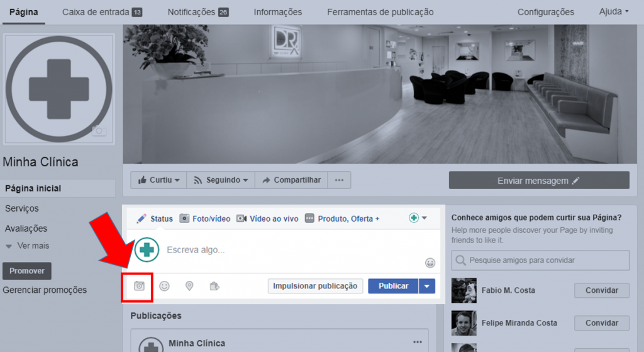The height and width of the screenshot is (352, 644).
Task: Click the camera icon beside Foto/vídeo
Action: pyautogui.click(x=185, y=219)
